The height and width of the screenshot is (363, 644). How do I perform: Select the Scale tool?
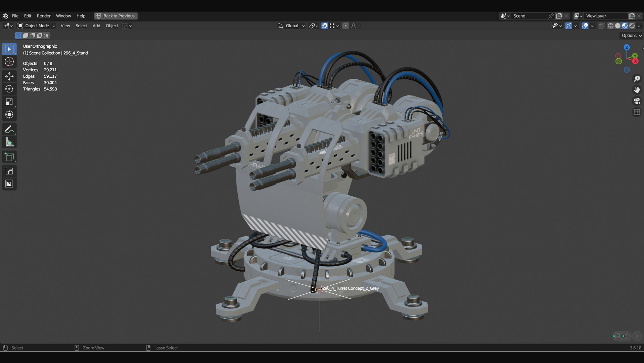[9, 102]
